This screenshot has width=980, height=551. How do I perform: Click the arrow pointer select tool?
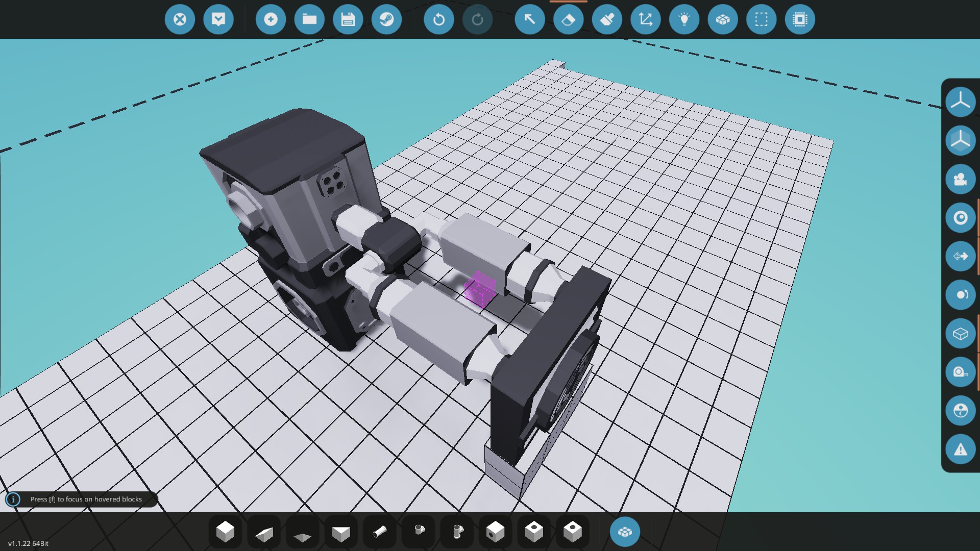point(530,19)
